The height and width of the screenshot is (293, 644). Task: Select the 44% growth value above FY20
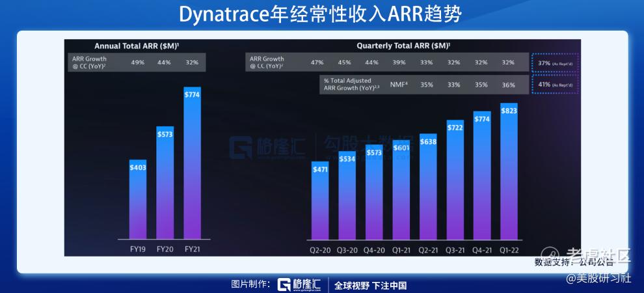(165, 63)
